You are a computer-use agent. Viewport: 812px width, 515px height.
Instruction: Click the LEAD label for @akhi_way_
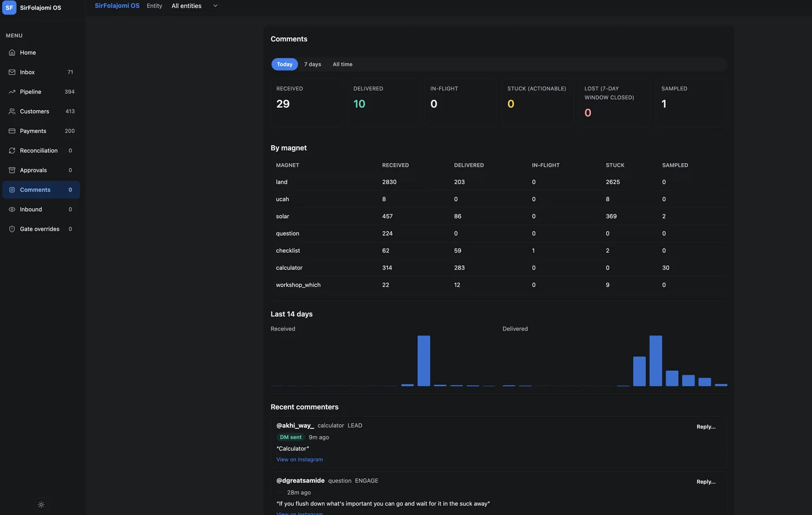pos(355,426)
